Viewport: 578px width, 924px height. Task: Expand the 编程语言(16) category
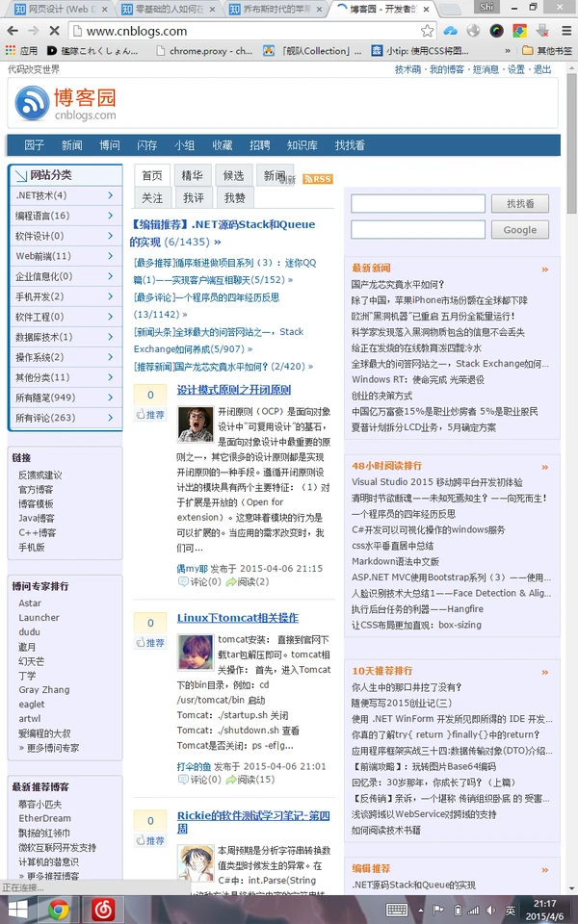pyautogui.click(x=66, y=216)
